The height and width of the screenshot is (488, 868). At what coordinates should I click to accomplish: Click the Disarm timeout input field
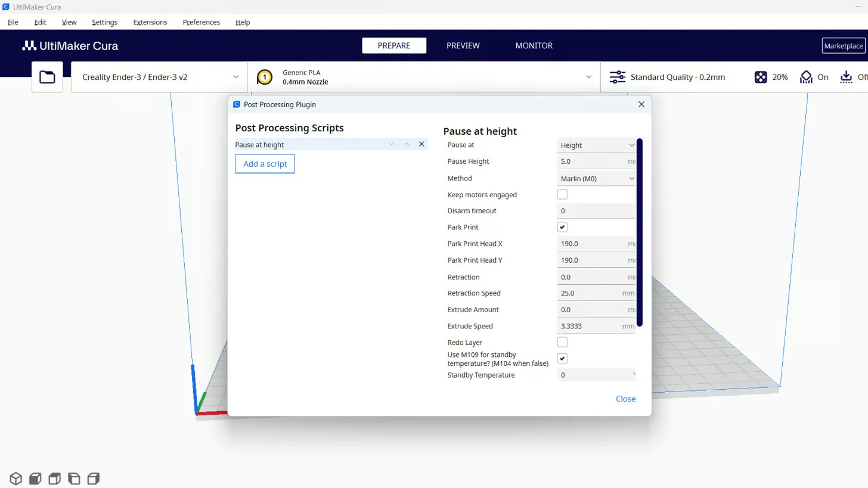596,211
